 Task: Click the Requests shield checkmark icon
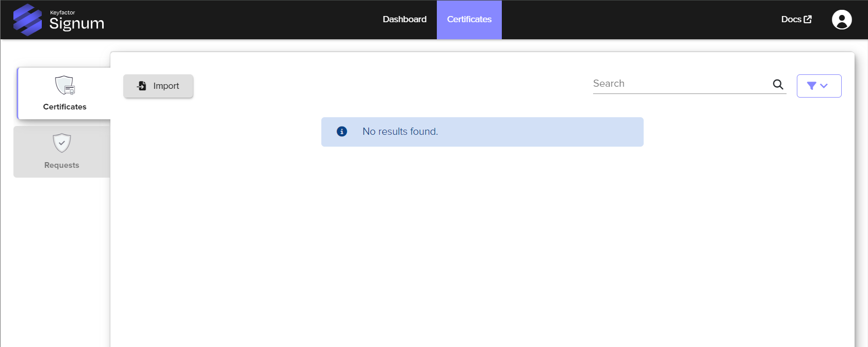point(62,143)
